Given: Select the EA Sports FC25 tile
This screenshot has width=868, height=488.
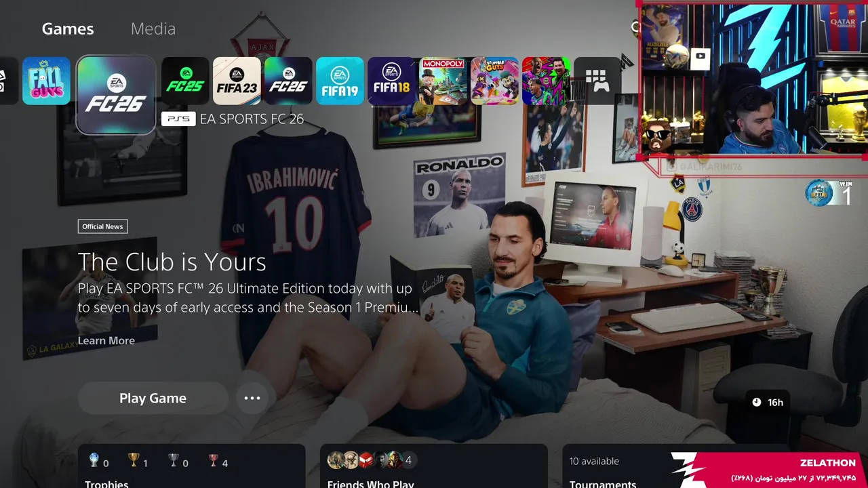Looking at the screenshot, I should (x=185, y=81).
